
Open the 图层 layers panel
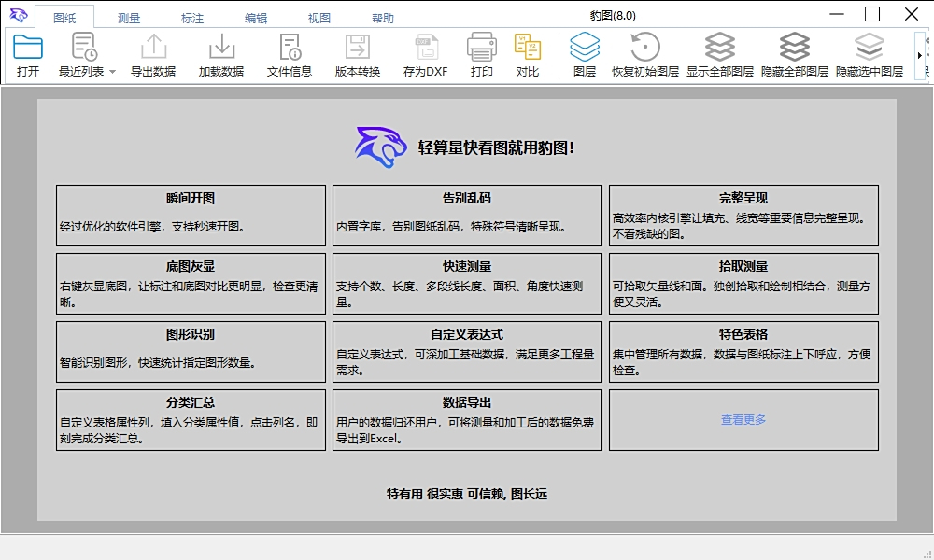click(585, 54)
